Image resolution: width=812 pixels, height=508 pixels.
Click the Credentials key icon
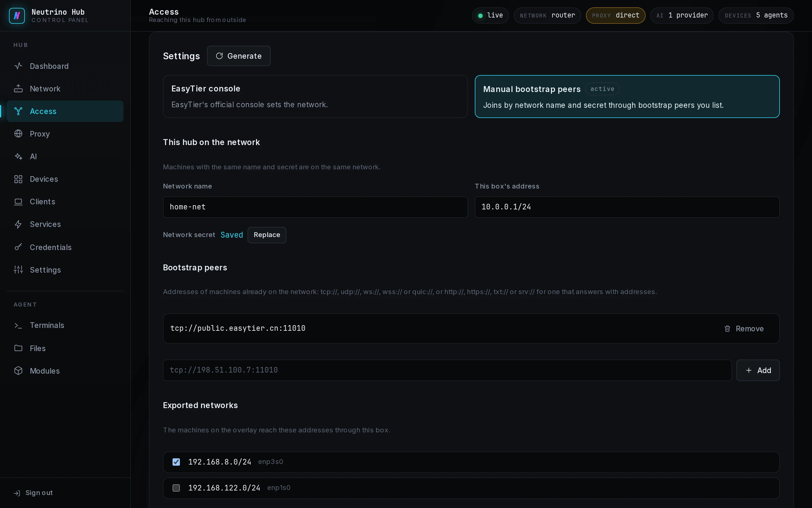point(18,247)
